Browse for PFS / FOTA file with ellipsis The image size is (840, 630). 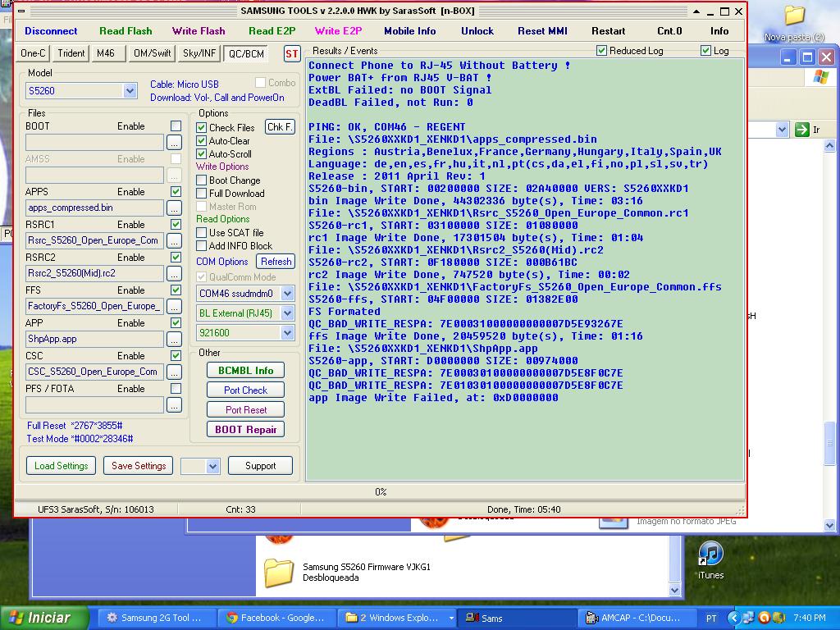(174, 405)
